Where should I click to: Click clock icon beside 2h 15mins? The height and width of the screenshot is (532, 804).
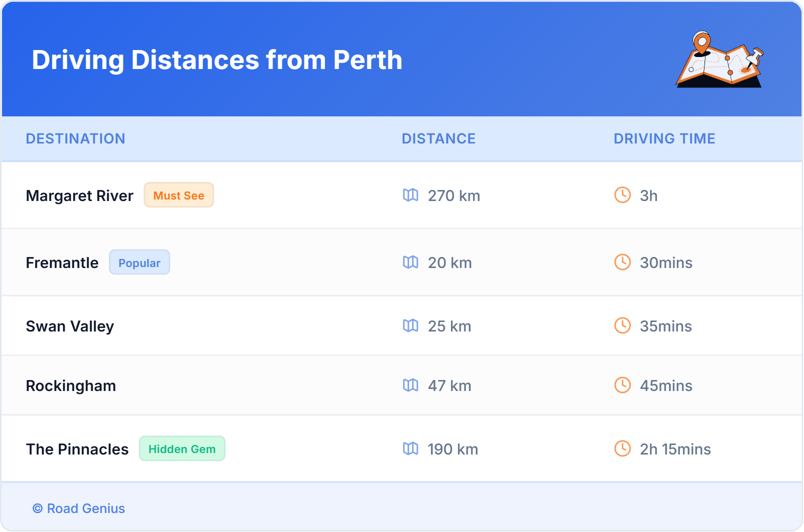(x=622, y=448)
